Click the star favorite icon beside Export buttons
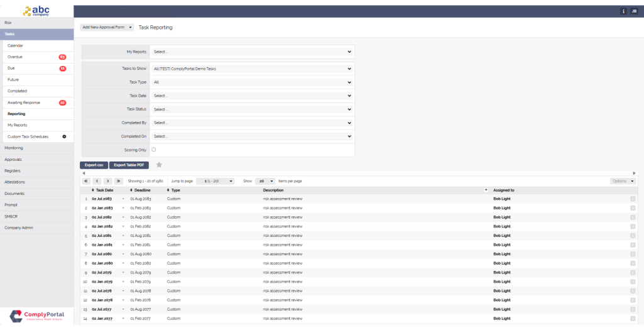The image size is (644, 330). click(x=159, y=165)
